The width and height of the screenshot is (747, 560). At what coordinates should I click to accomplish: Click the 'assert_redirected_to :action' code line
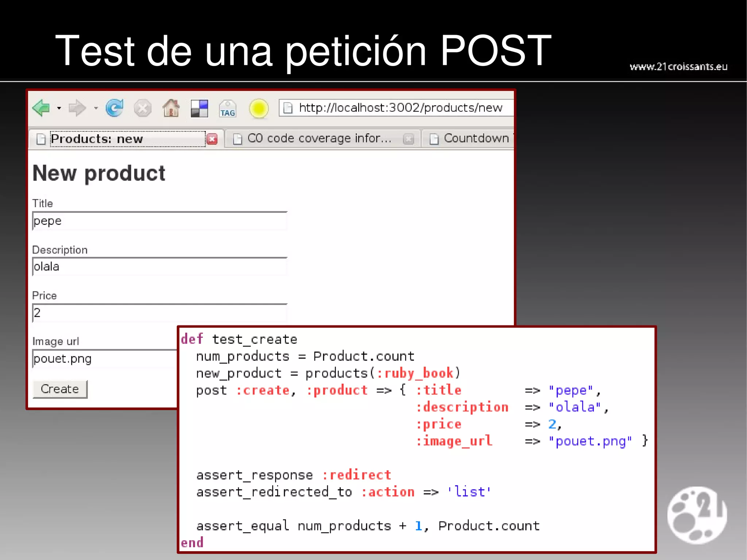[x=344, y=492]
